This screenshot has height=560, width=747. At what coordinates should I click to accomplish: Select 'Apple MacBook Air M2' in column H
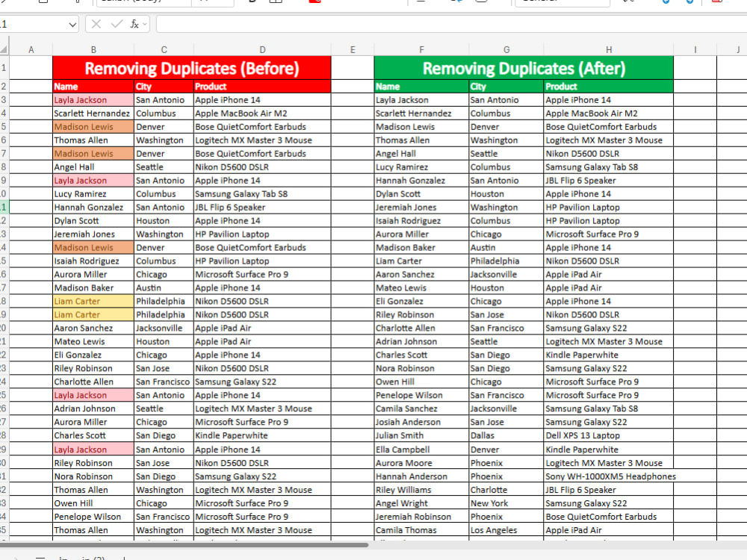click(x=609, y=113)
